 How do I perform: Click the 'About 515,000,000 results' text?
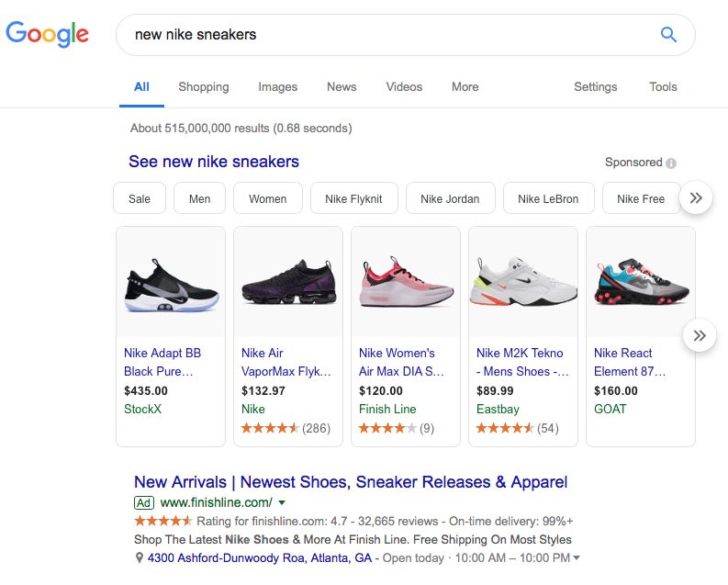pyautogui.click(x=241, y=129)
